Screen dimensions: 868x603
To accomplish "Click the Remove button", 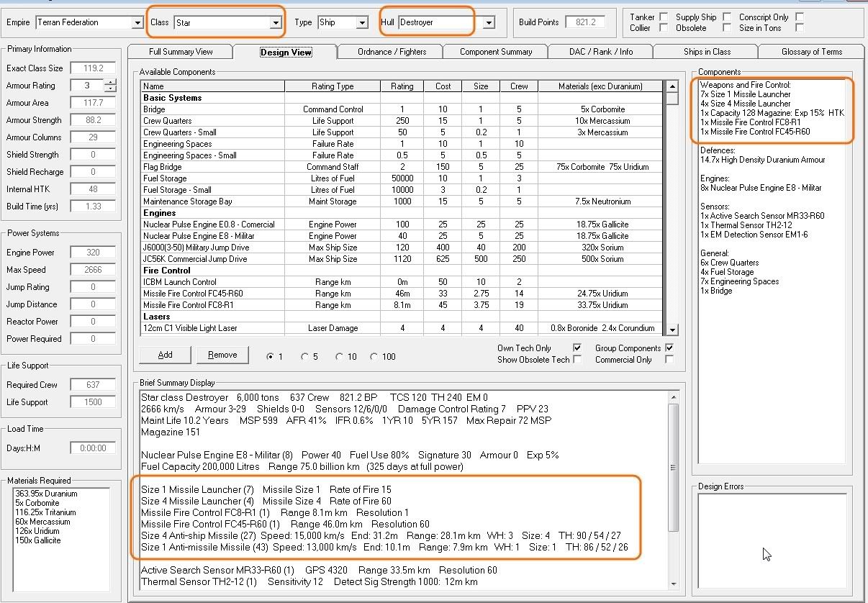I will [222, 355].
